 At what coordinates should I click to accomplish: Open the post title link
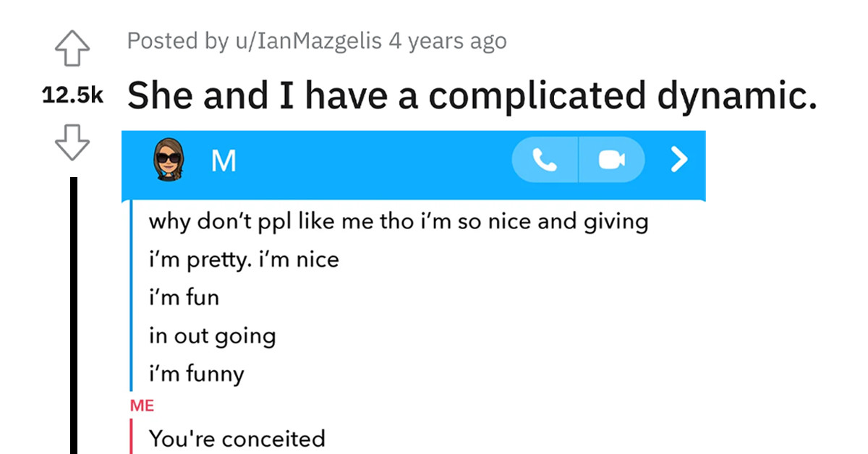click(x=474, y=95)
